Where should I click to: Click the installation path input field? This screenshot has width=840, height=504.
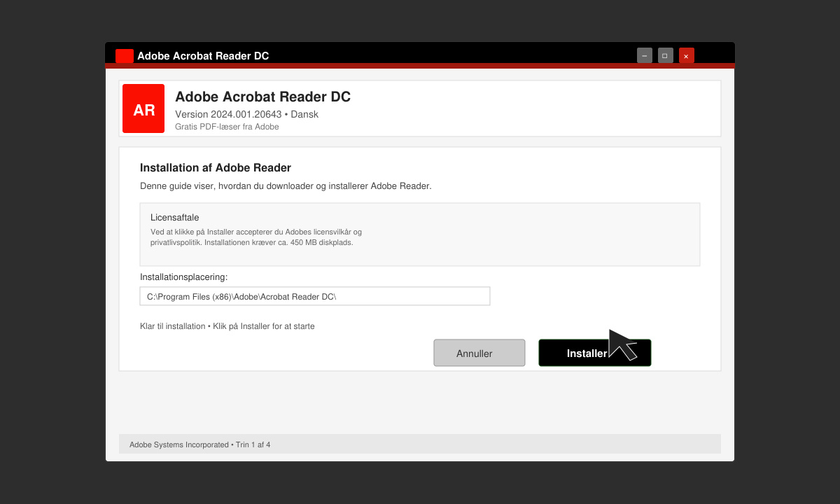315,296
